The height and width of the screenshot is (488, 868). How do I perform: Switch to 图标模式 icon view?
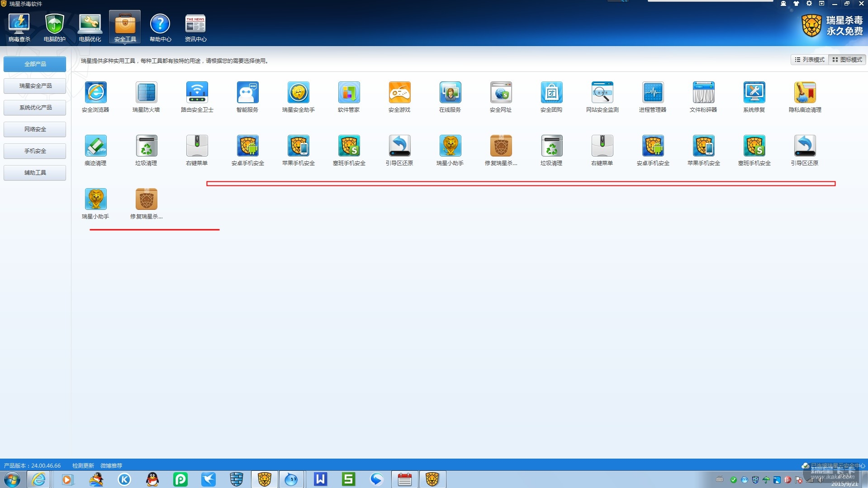pyautogui.click(x=847, y=60)
